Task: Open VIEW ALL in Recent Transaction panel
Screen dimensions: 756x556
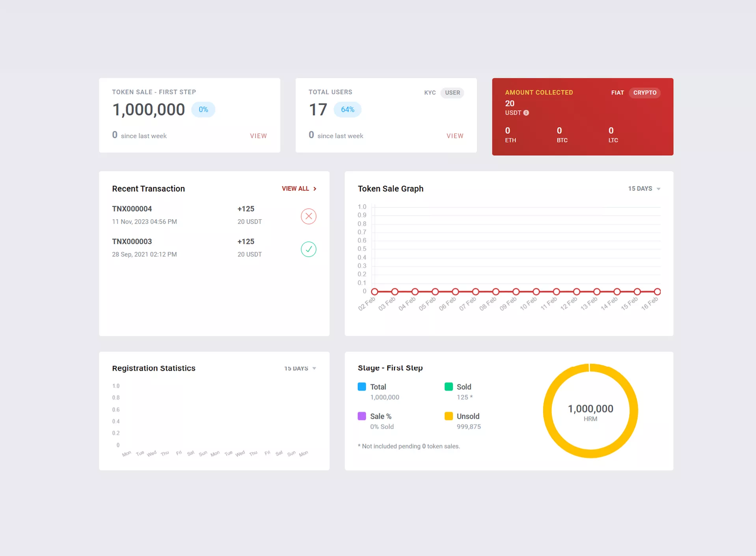Action: click(295, 188)
